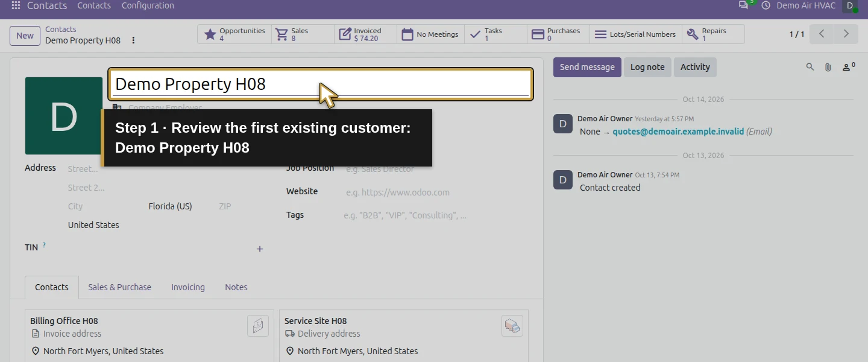Click the plus icon near TIN
Screen dimensions: 868x362
(x=260, y=249)
